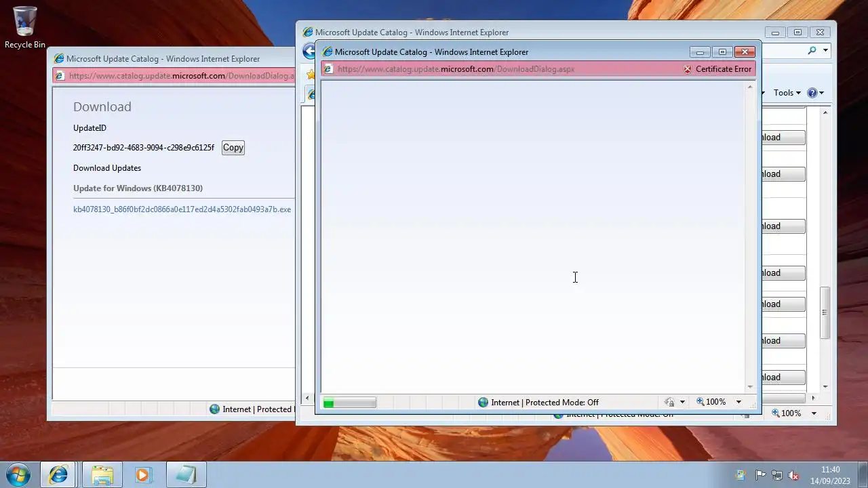Click left window address bar URL
The height and width of the screenshot is (488, 868).
pos(182,76)
